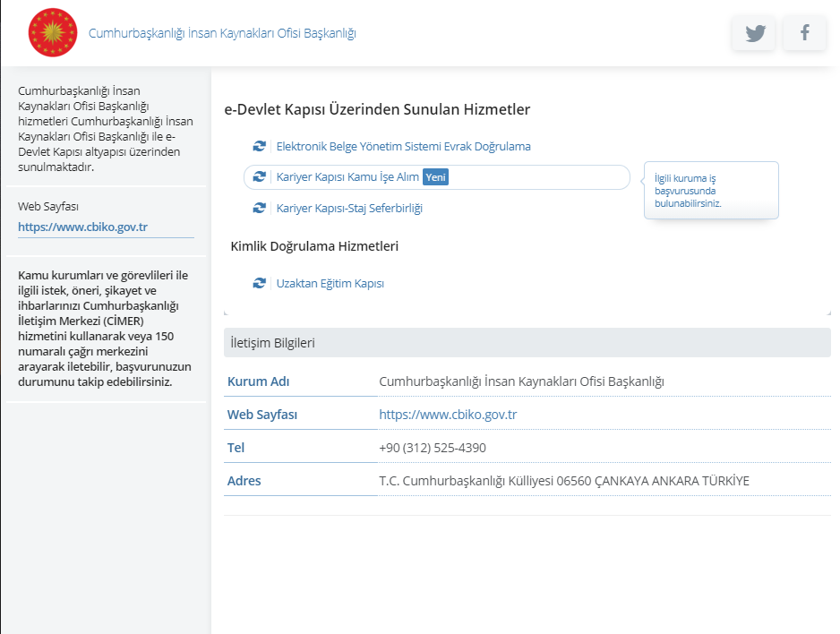Click the icon beside Elektronik Belge Yönetim Sistemi

(x=260, y=146)
